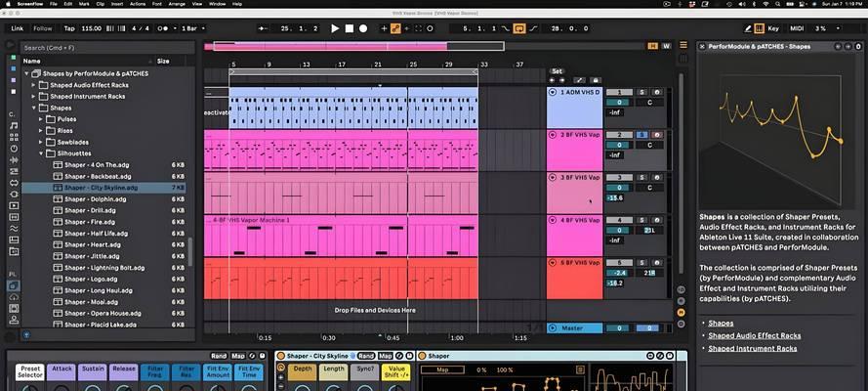The height and width of the screenshot is (391, 868).
Task: Open the MIDI Effects category in sidebar
Action: [x=14, y=172]
